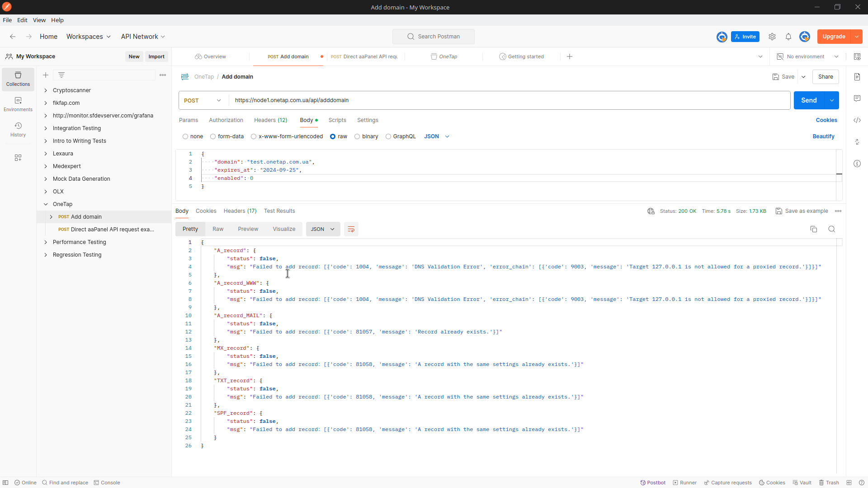Copy the response body with the copy icon

pyautogui.click(x=814, y=229)
